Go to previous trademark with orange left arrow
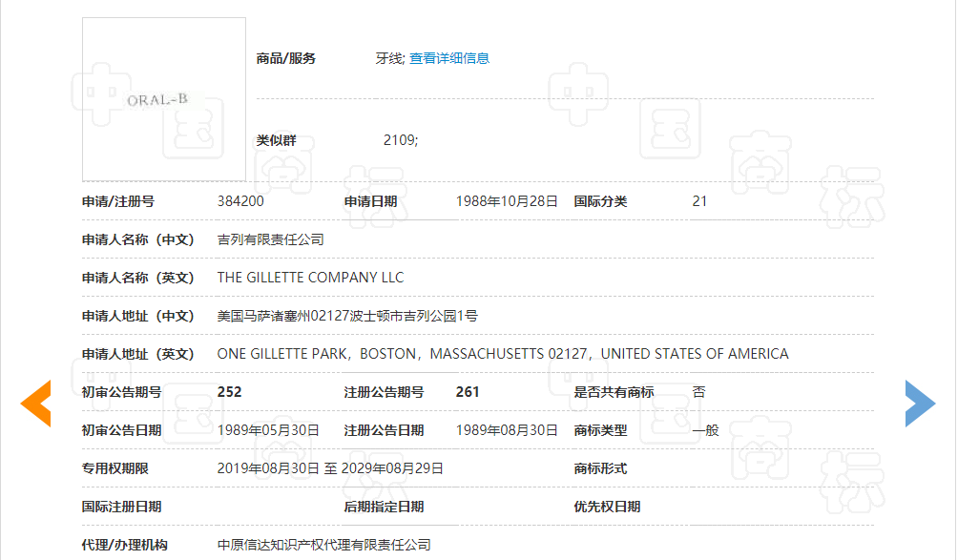Screen dimensions: 958x560 35,403
